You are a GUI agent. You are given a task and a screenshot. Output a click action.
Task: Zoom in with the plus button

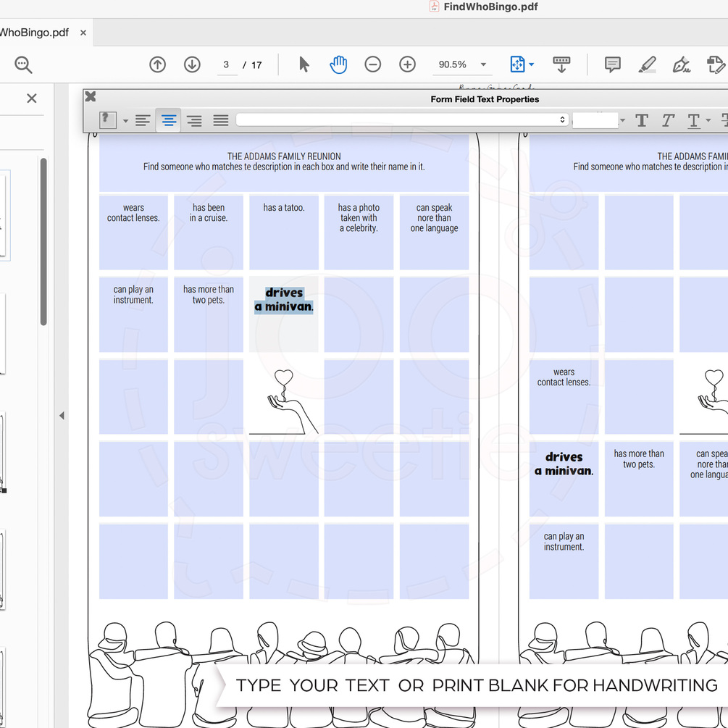pos(408,64)
